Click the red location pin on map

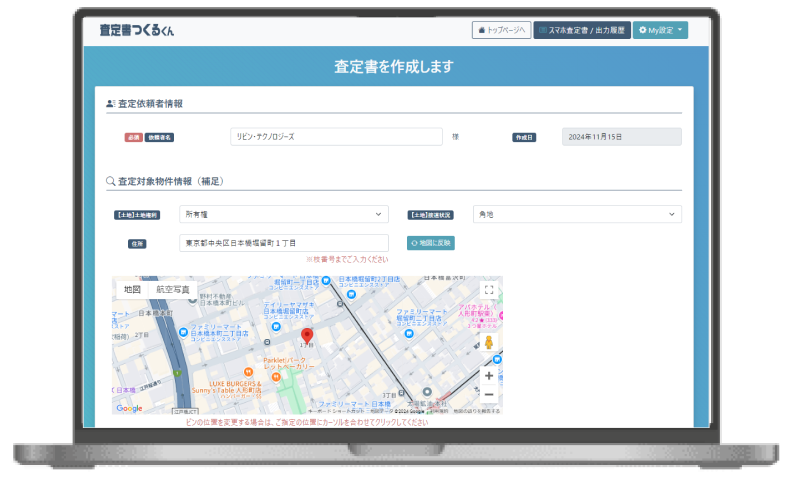pos(307,336)
